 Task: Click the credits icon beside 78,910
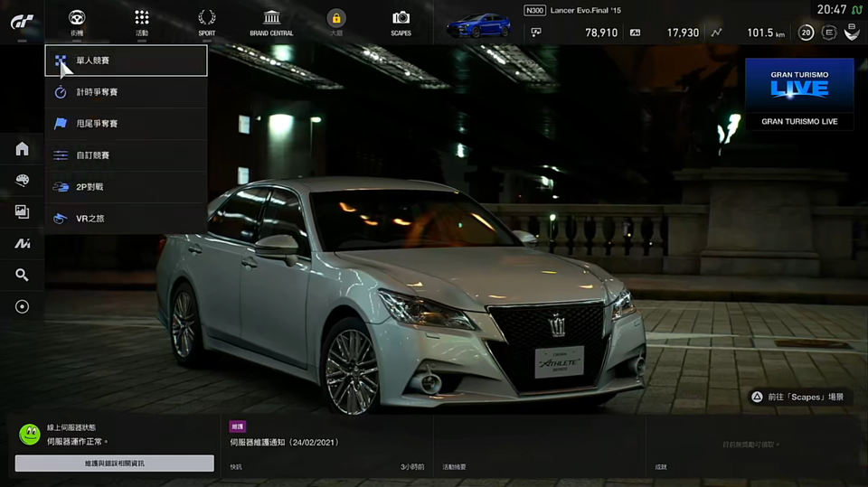536,33
